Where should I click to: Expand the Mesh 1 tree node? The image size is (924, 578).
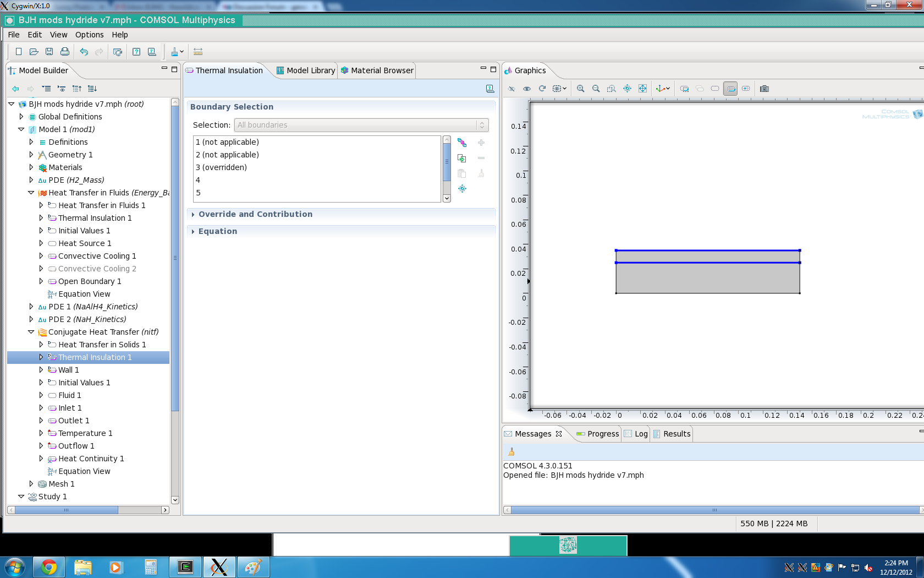click(x=31, y=484)
